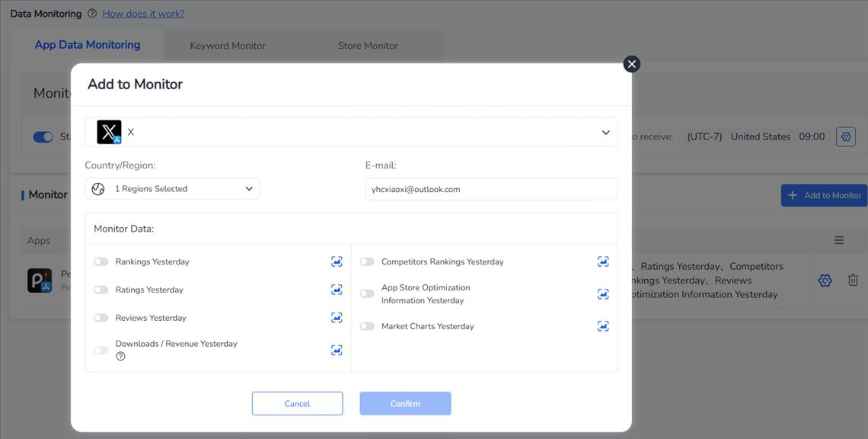Click the United States timezone text
Screen dimensions: 868x439
(761, 136)
